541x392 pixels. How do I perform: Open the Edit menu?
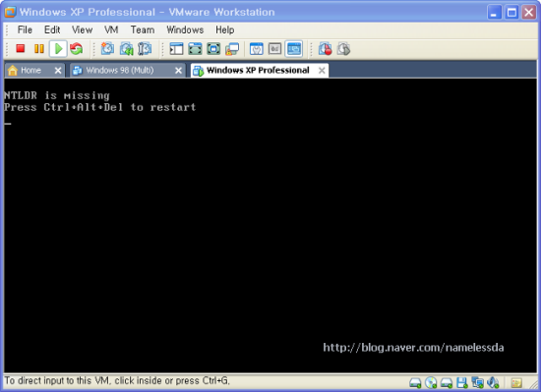[52, 30]
